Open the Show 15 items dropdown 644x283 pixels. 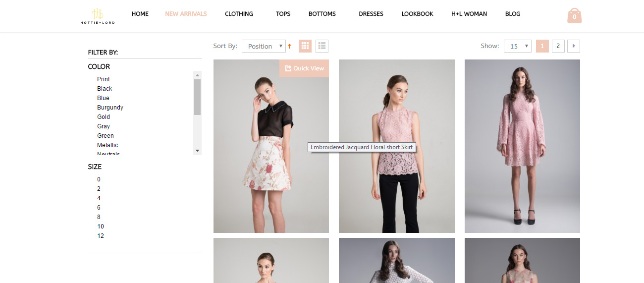pos(518,46)
